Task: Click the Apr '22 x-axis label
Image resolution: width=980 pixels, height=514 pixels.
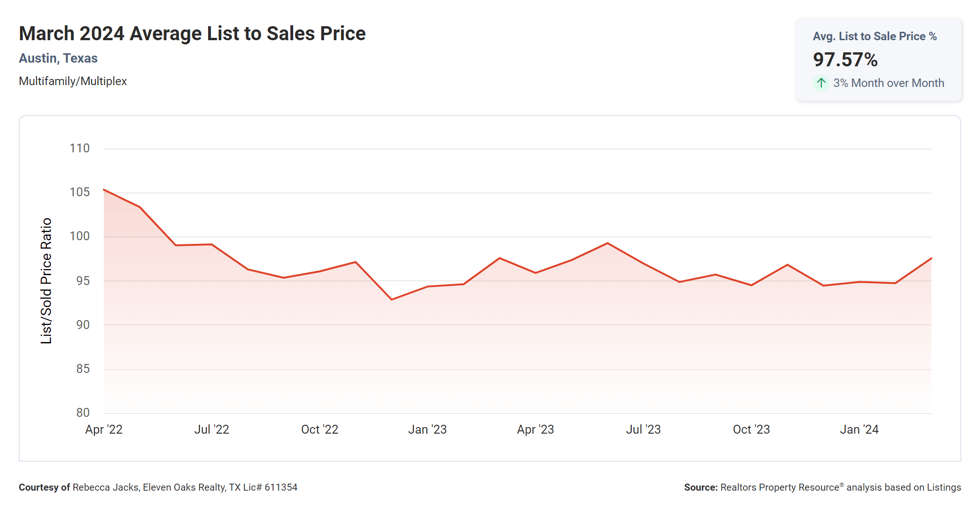Action: tap(104, 429)
